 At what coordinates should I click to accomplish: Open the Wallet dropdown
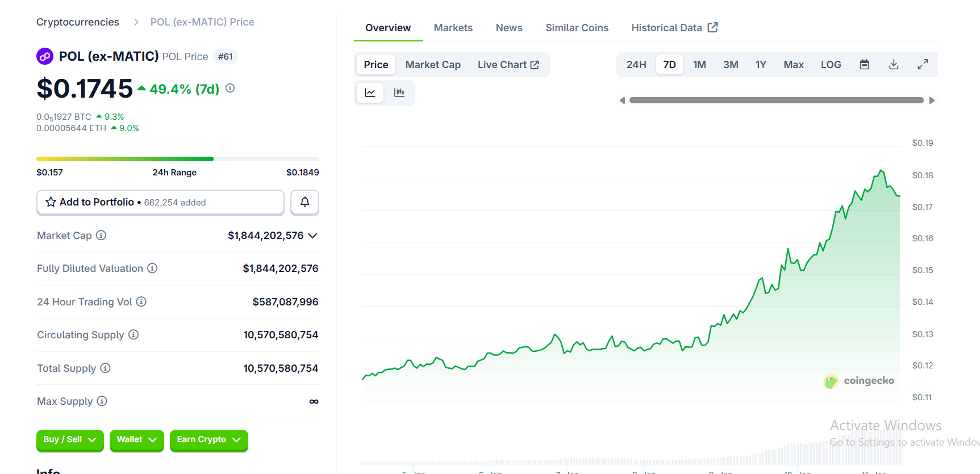click(137, 440)
